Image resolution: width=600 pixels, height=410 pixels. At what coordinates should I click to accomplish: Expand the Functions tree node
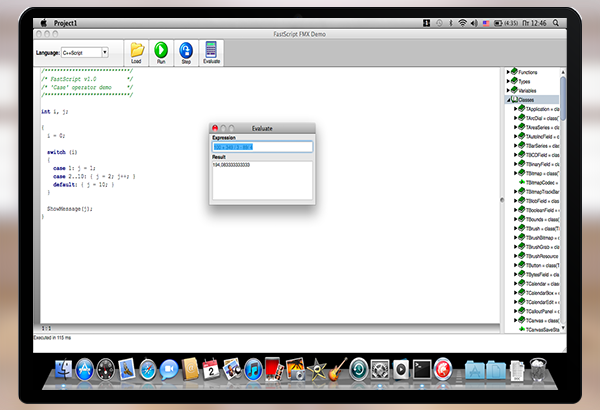click(x=508, y=72)
